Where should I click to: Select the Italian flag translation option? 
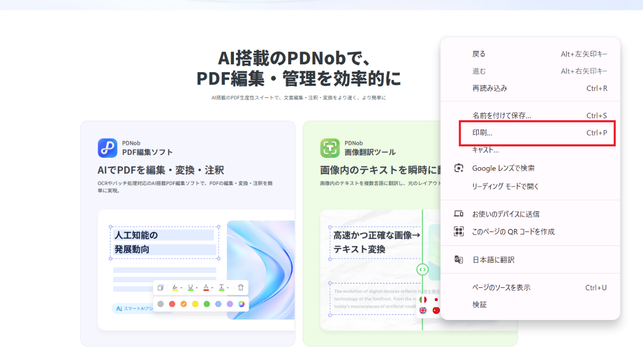(x=423, y=299)
